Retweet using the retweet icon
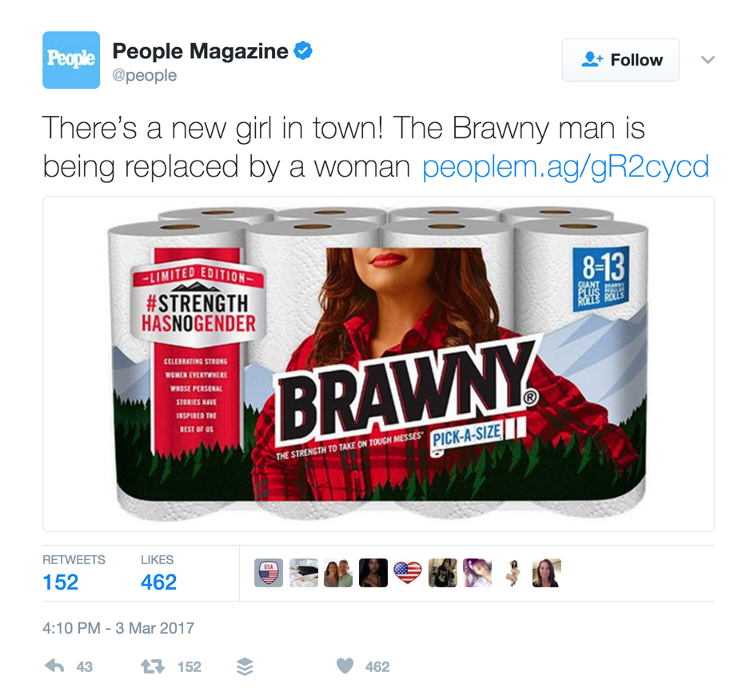The image size is (754, 700). [x=153, y=666]
